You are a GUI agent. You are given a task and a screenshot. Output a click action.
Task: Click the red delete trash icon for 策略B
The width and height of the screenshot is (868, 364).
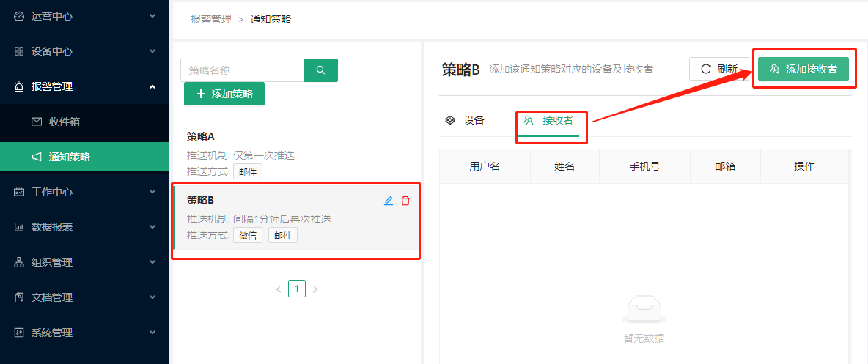405,201
